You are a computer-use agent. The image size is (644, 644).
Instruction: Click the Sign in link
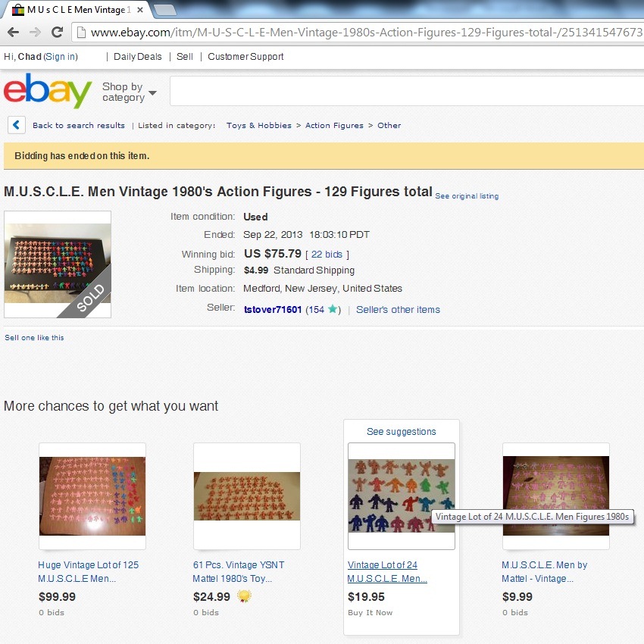pyautogui.click(x=61, y=57)
